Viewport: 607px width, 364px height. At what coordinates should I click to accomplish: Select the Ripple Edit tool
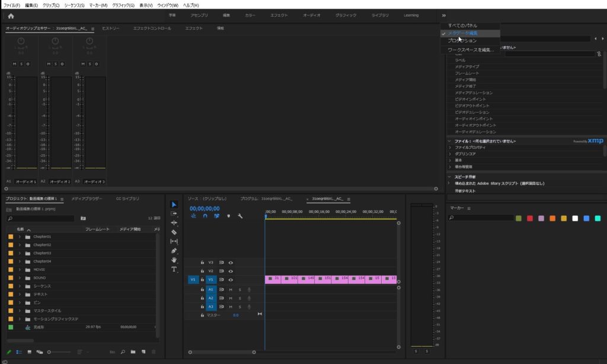point(174,223)
